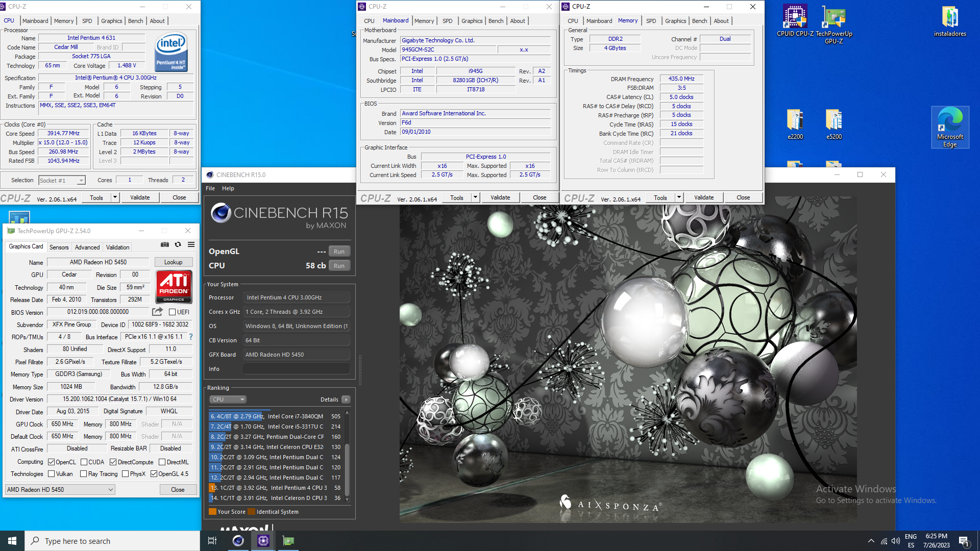Click Close in Memory CPU-Z window
The width and height of the screenshot is (980, 551).
click(x=743, y=197)
